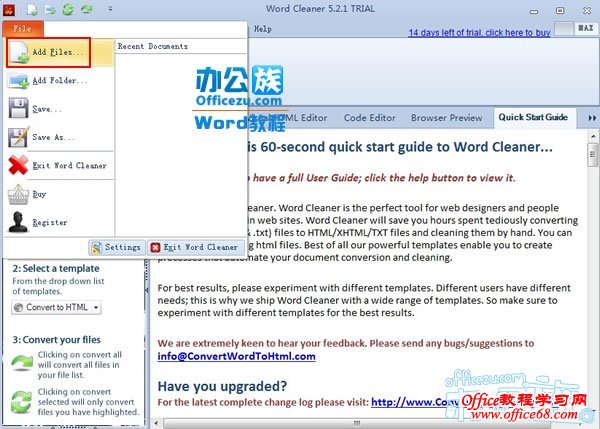Click the 2: Select a template heading
The width and height of the screenshot is (600, 429).
pyautogui.click(x=56, y=269)
